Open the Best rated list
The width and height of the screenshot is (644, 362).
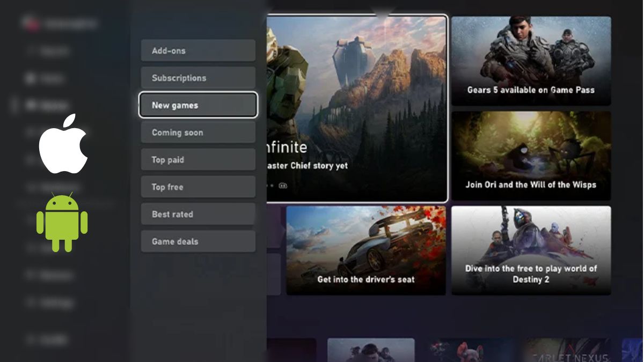pyautogui.click(x=197, y=214)
